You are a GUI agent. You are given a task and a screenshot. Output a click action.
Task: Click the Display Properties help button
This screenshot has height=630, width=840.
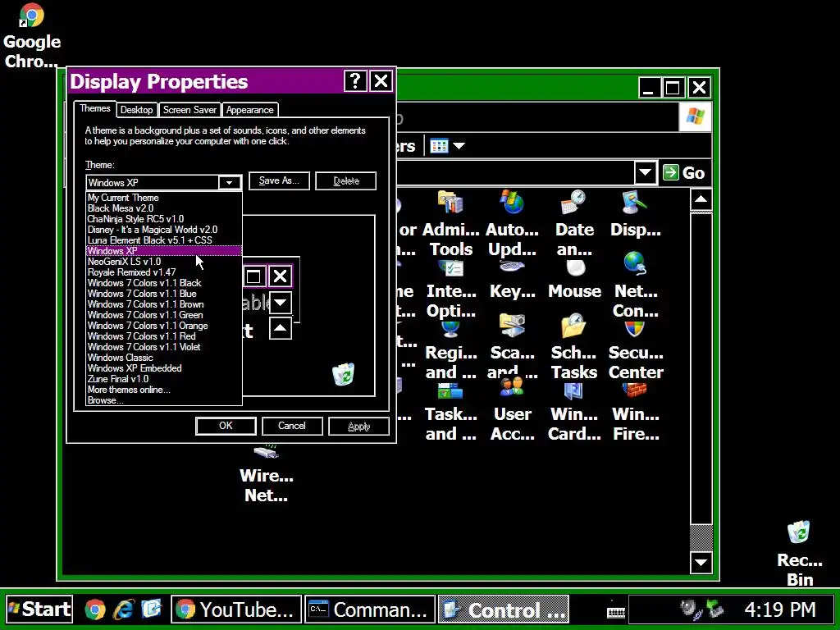[x=355, y=81]
